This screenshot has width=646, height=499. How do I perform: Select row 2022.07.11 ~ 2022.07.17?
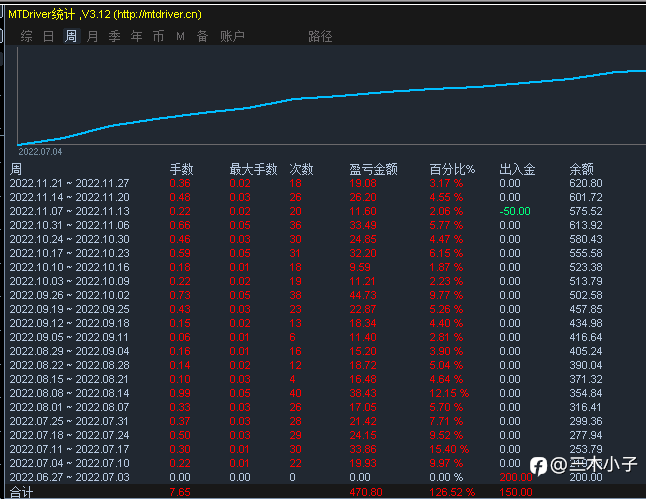tap(306, 449)
